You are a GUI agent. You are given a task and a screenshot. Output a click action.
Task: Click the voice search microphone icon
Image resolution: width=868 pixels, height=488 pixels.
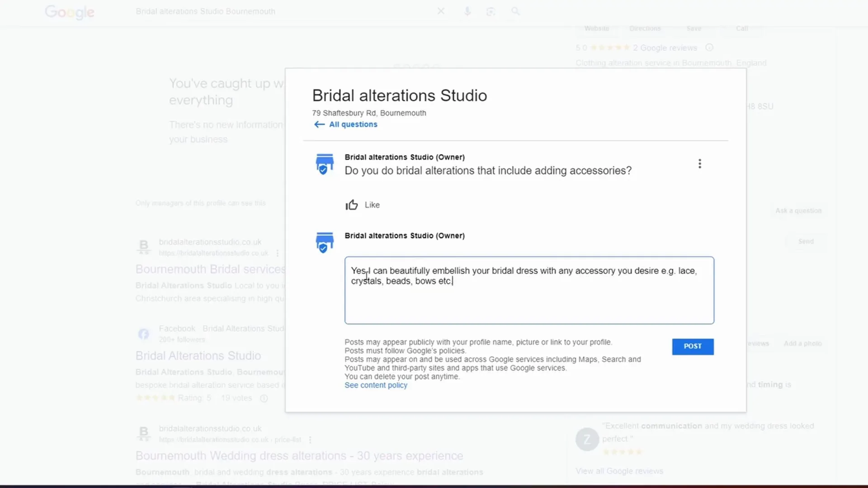pos(467,11)
